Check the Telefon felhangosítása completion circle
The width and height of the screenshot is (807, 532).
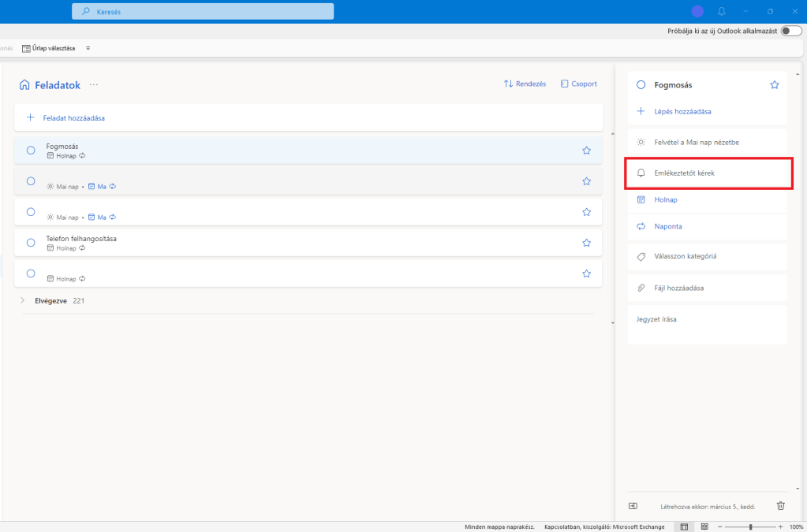coord(31,243)
